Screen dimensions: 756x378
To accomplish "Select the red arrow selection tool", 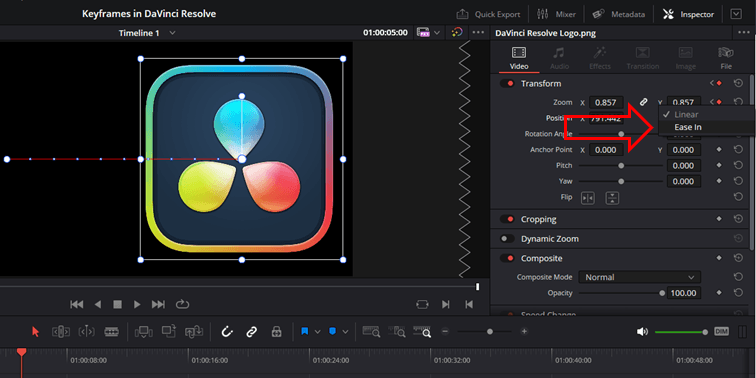I will pos(35,332).
